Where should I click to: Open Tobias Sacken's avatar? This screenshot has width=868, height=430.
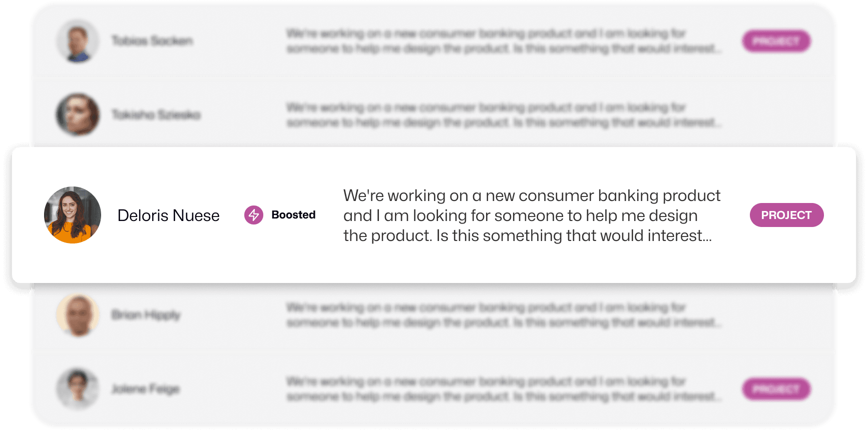[78, 41]
